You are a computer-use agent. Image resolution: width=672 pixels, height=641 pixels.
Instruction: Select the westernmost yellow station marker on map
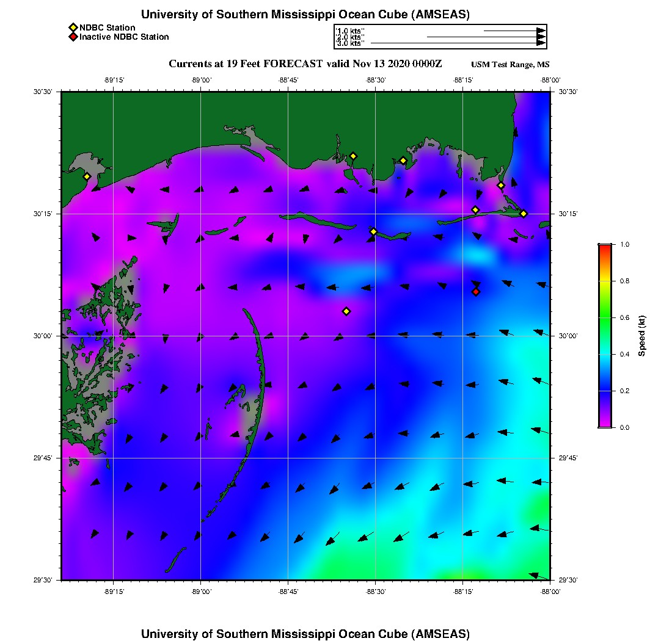tap(87, 176)
